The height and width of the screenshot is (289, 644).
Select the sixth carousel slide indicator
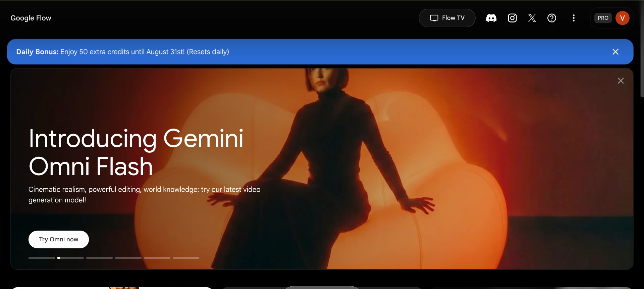coord(186,258)
